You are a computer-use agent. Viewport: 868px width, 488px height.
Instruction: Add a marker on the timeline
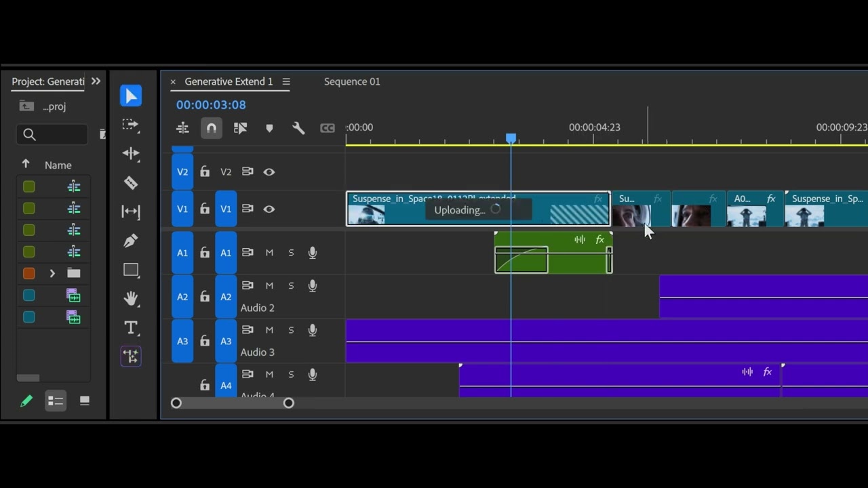(x=269, y=127)
